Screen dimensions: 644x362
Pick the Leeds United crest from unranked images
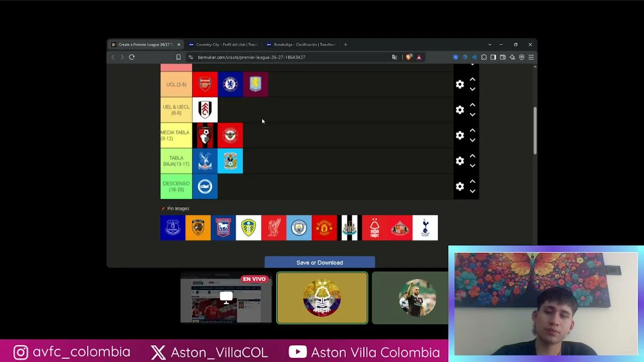(x=249, y=228)
